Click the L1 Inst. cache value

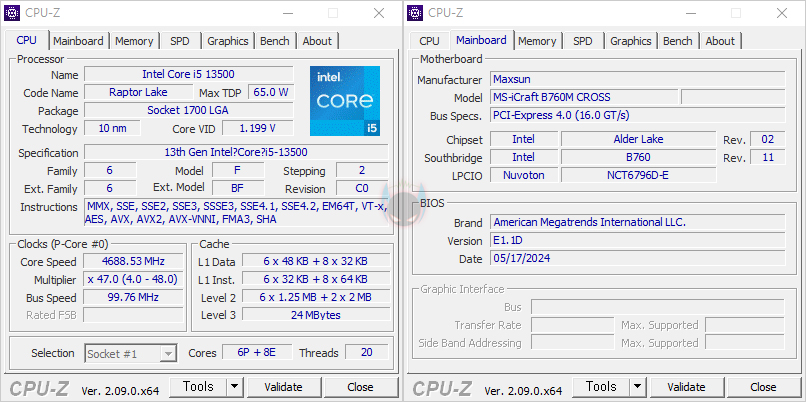tap(316, 279)
